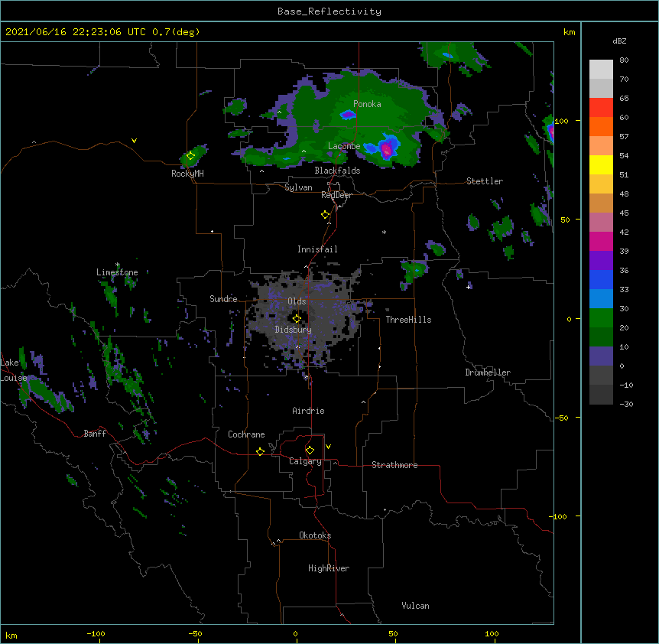Click the RockyMH label
The width and height of the screenshot is (659, 644).
[x=187, y=174]
